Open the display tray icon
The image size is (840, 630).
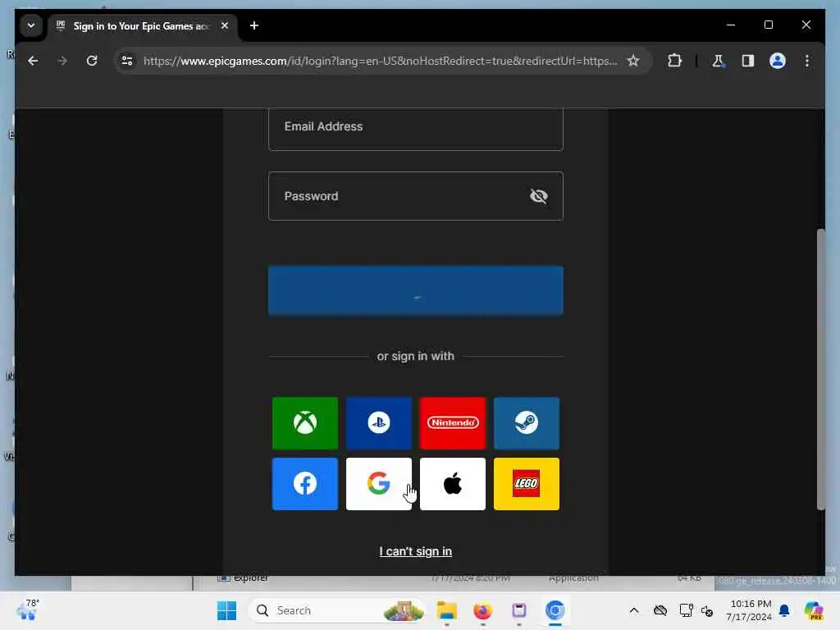point(686,610)
